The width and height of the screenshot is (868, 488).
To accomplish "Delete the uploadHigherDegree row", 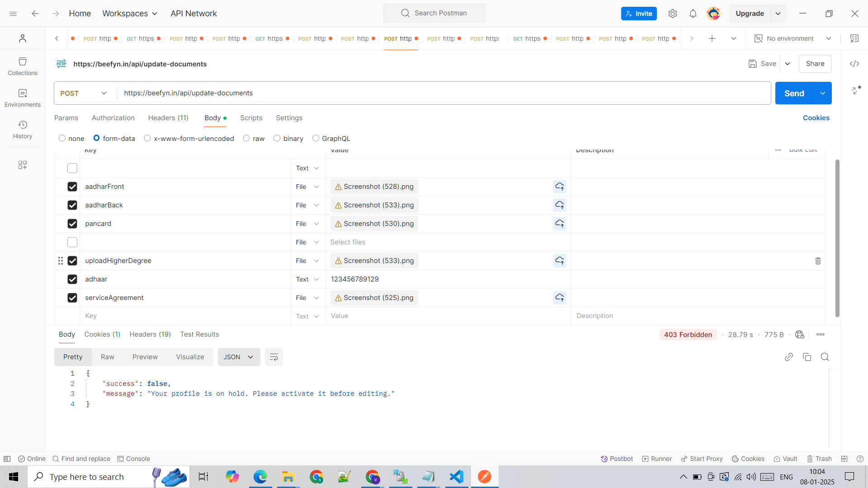I will 818,261.
